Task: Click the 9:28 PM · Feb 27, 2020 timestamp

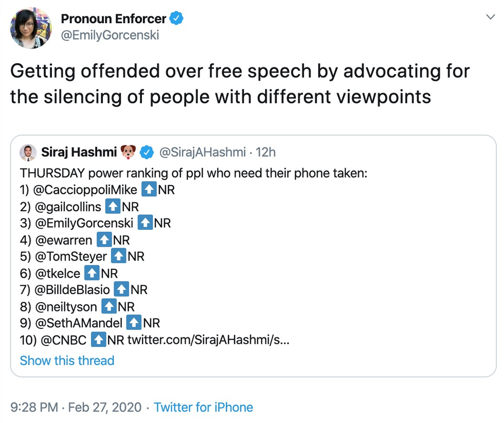Action: click(76, 408)
